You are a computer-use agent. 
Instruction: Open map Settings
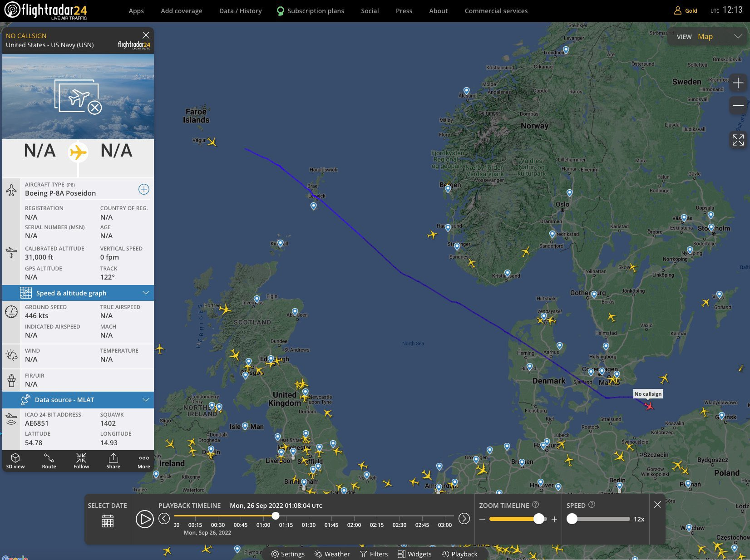pos(288,554)
